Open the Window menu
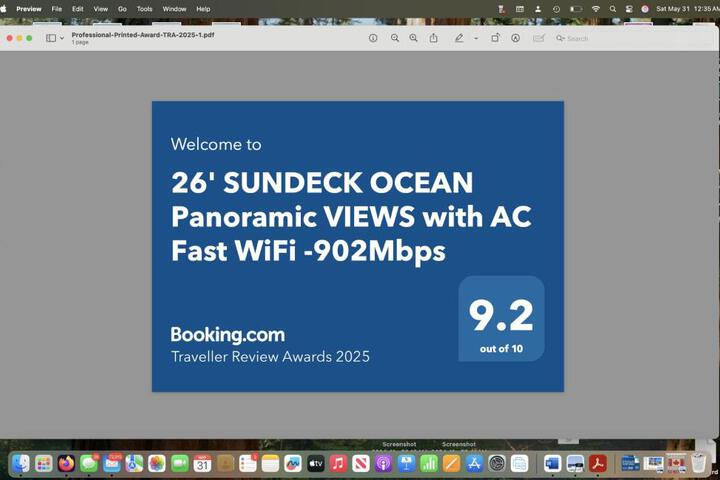The height and width of the screenshot is (480, 720). [x=174, y=9]
